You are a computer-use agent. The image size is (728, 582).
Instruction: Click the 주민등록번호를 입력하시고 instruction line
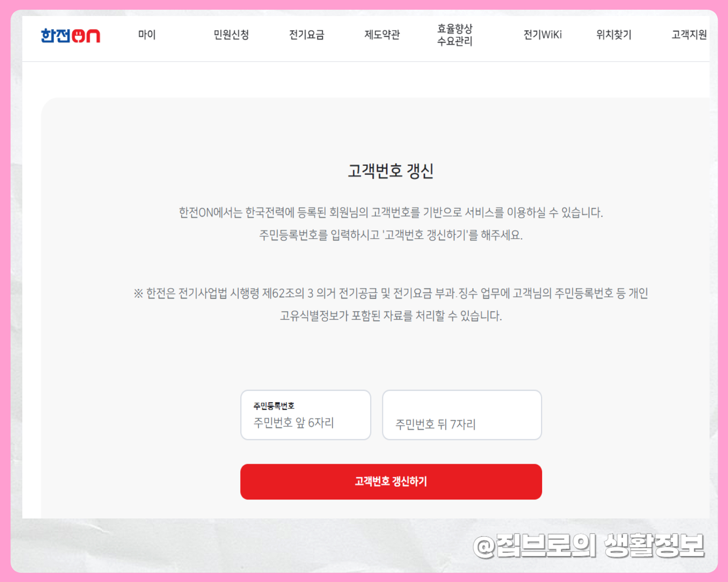(391, 235)
